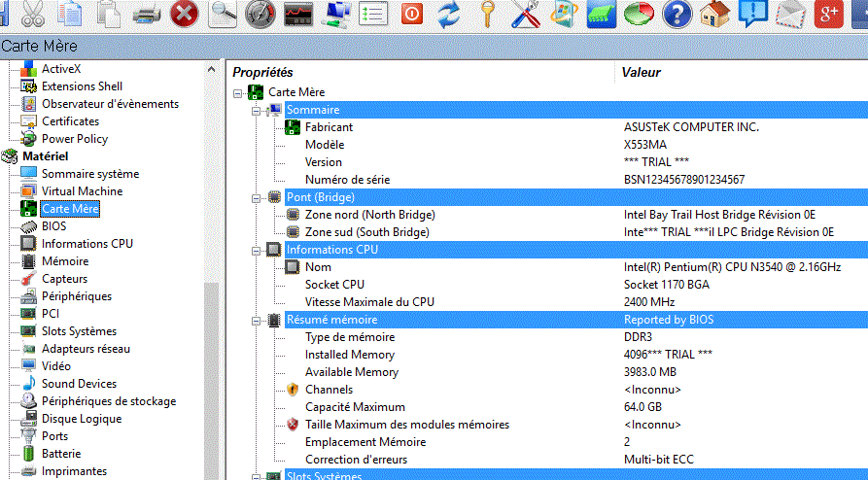
Task: Select the Fabricant property row
Action: (x=329, y=127)
